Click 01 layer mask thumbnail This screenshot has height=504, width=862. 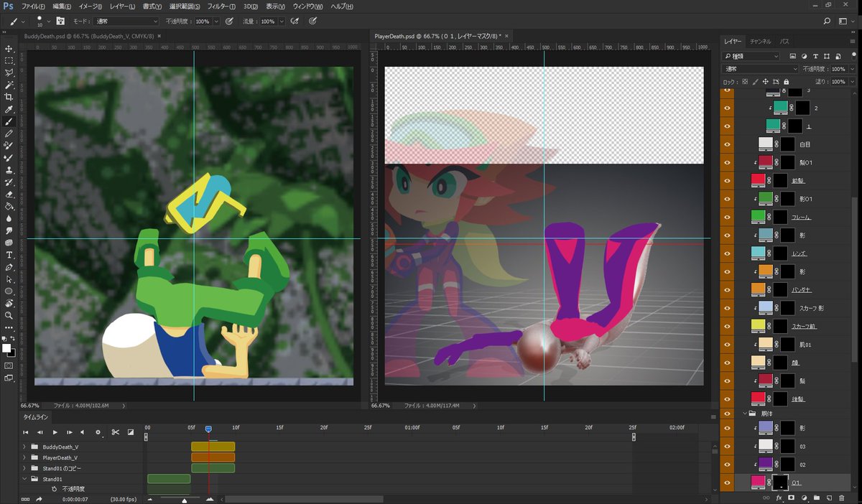[x=780, y=482]
